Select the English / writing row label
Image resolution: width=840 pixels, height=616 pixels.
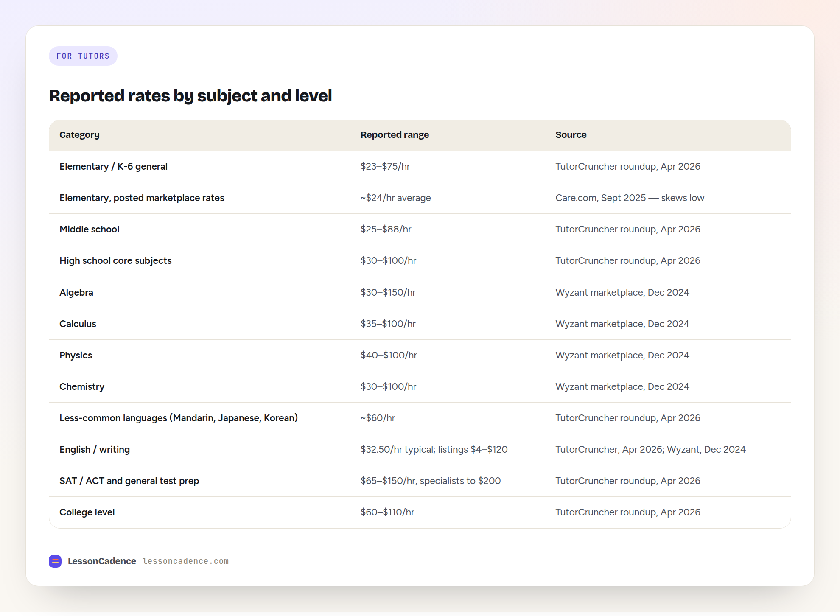(x=95, y=449)
